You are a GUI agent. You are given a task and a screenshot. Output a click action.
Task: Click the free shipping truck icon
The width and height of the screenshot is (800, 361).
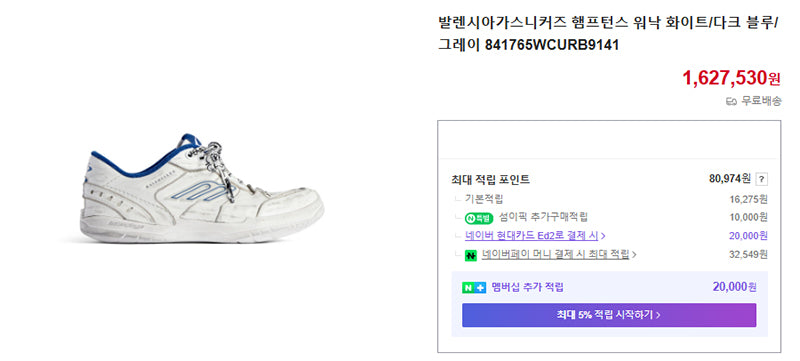coord(731,101)
